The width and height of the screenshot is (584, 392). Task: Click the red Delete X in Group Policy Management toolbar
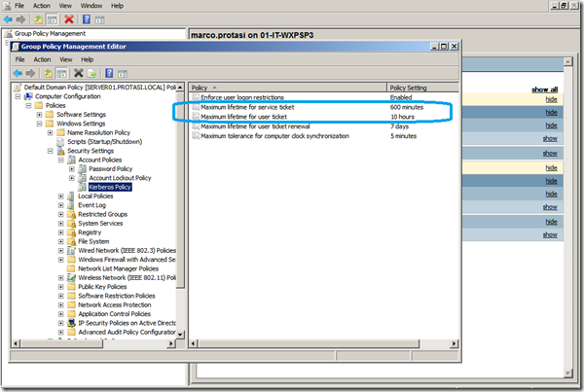coord(69,19)
